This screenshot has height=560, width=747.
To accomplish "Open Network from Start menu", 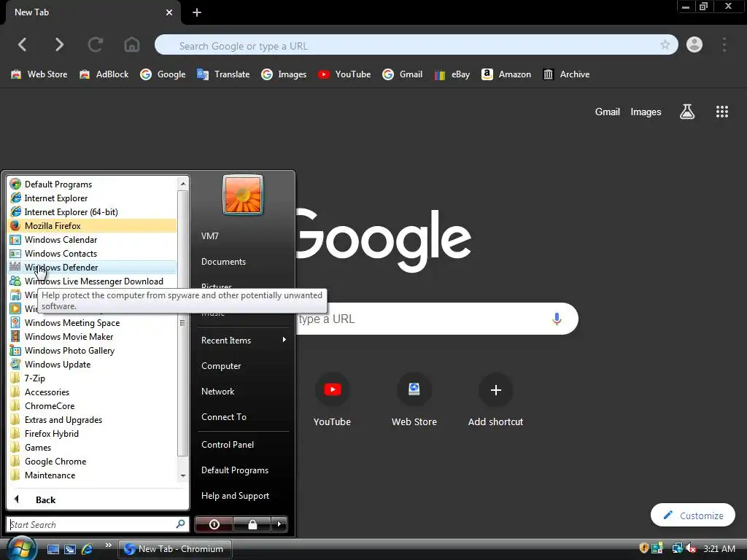I will click(x=243, y=392).
